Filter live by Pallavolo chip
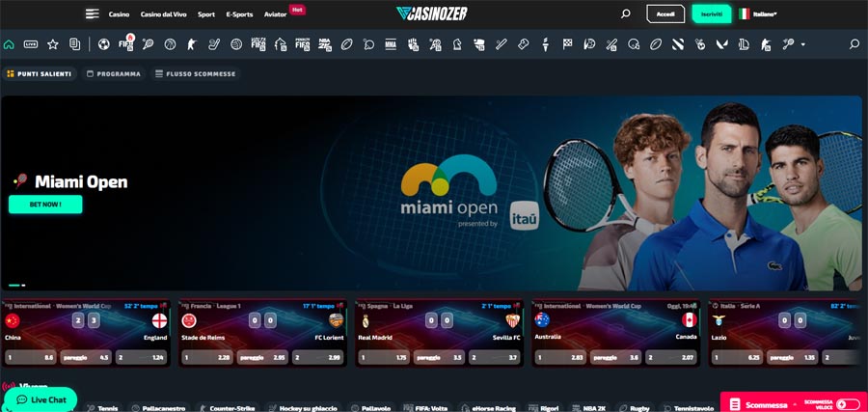The height and width of the screenshot is (412, 868). pyautogui.click(x=371, y=408)
